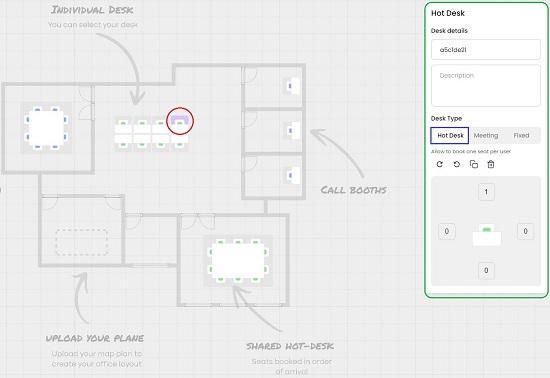Select the large shared hot-desk table
This screenshot has width=550, height=378.
[x=238, y=261]
